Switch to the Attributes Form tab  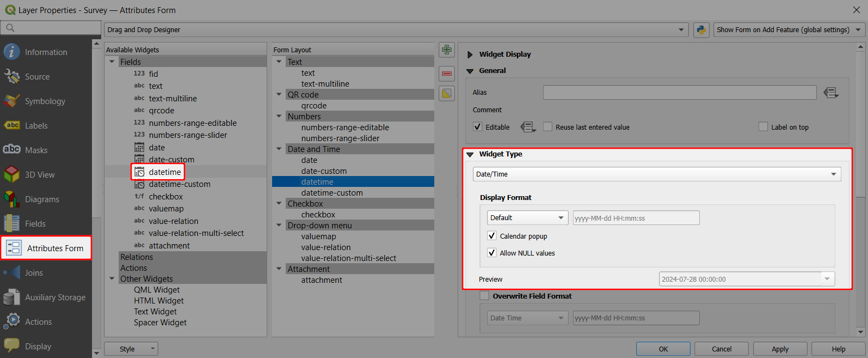coord(46,248)
